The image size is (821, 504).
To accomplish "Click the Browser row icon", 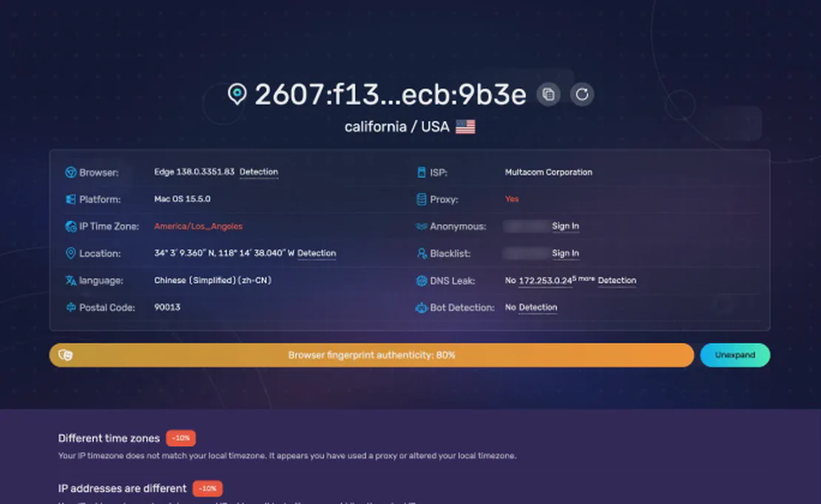I will pyautogui.click(x=71, y=172).
